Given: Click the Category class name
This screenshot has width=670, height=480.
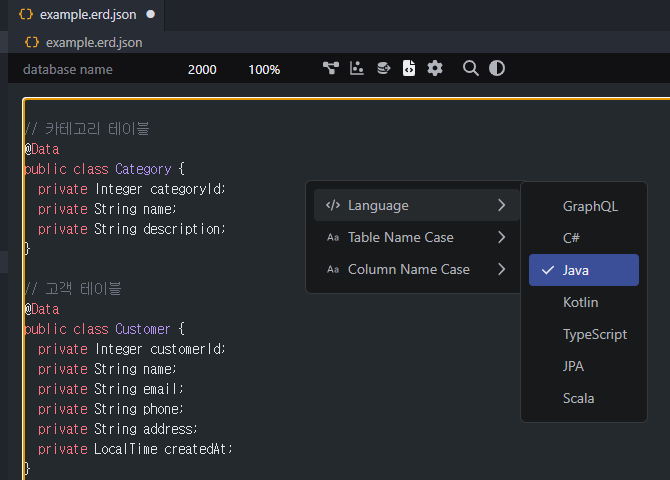Looking at the screenshot, I should tap(143, 169).
